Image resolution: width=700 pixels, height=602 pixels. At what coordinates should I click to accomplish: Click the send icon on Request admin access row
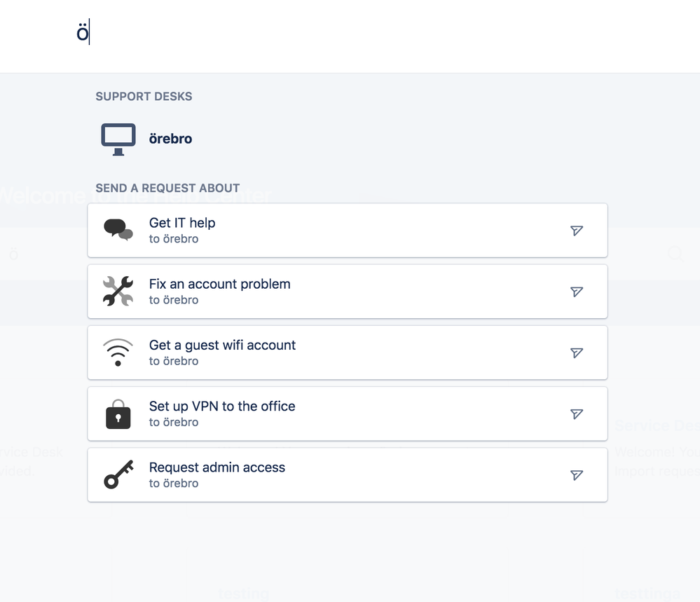click(576, 474)
